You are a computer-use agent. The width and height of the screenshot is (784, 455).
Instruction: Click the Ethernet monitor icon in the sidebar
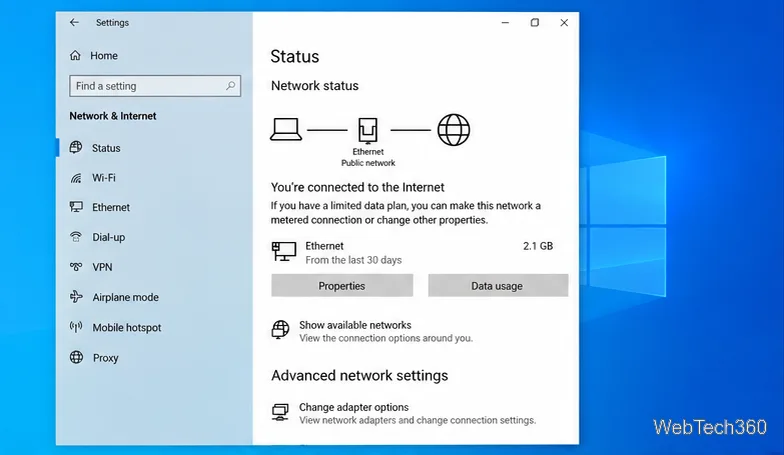(x=76, y=207)
